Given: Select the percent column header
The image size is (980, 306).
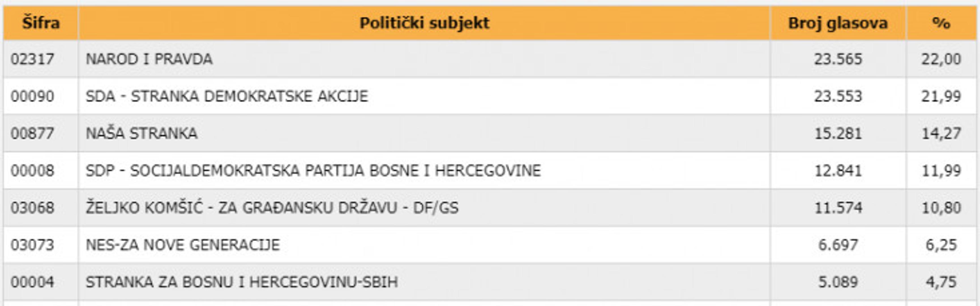Looking at the screenshot, I should point(941,23).
